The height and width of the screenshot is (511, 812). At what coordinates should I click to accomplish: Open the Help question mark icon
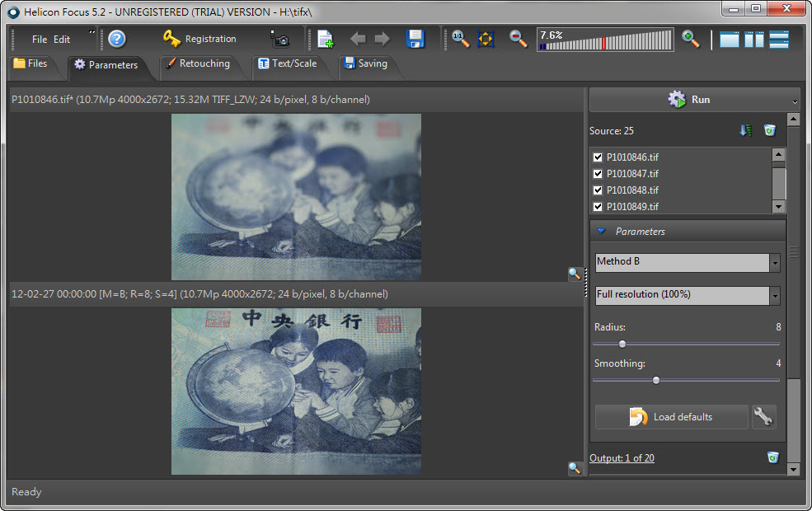[x=117, y=39]
